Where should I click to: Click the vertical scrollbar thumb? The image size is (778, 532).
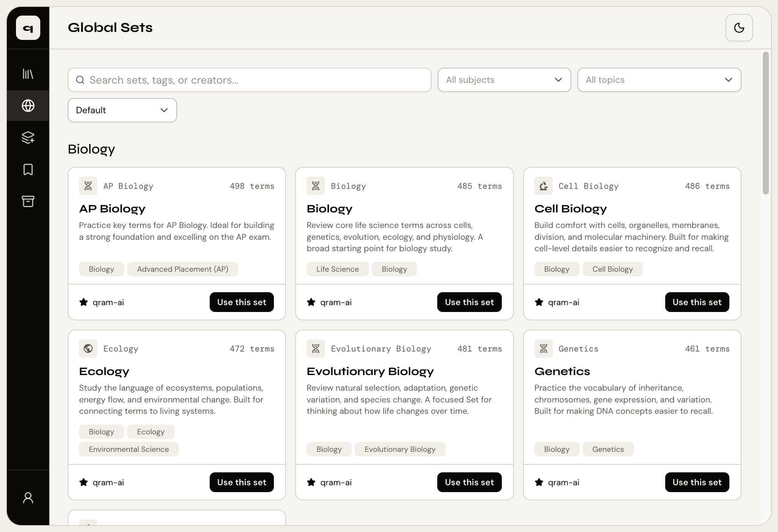tap(766, 123)
